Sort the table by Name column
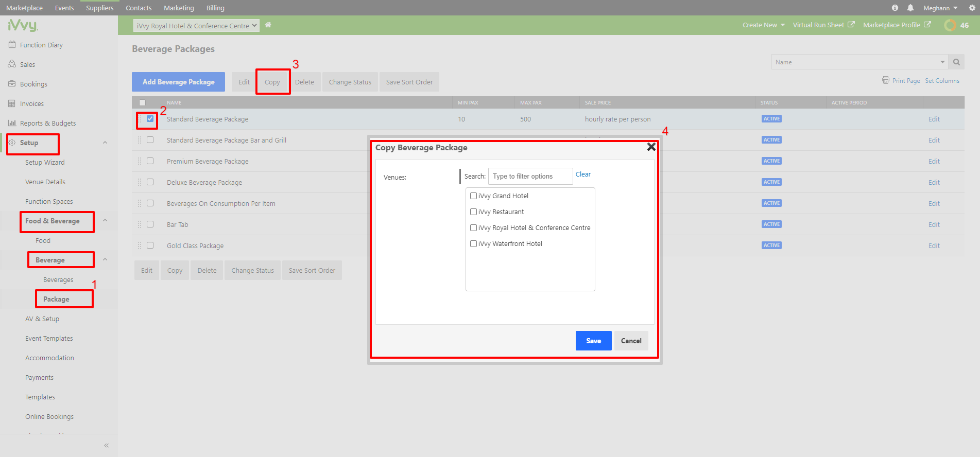980x457 pixels. click(x=174, y=102)
